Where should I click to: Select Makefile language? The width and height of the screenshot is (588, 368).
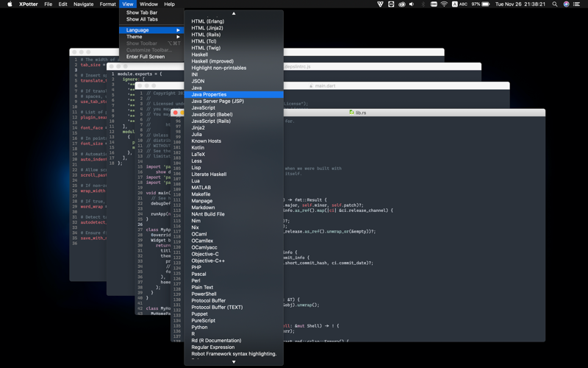[x=234, y=194]
